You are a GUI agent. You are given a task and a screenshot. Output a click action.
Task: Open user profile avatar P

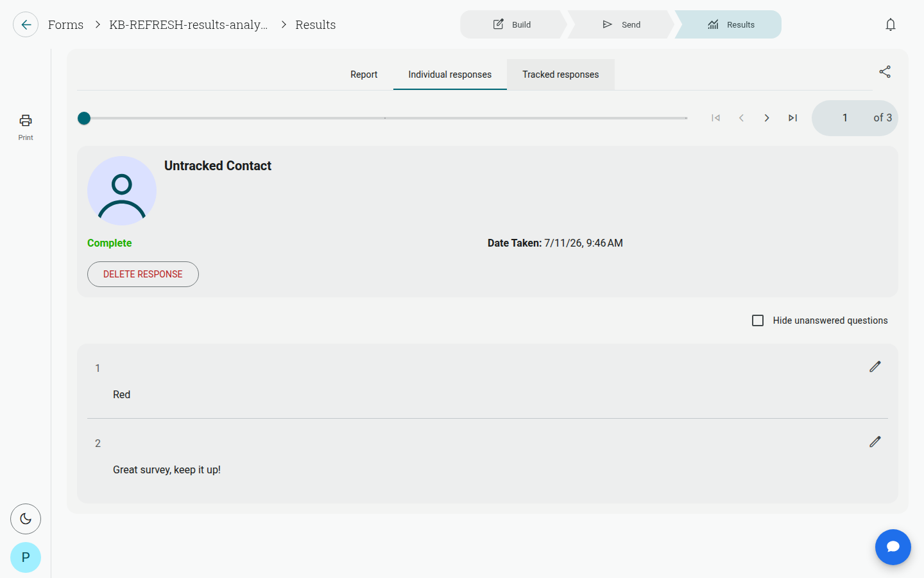tap(26, 557)
